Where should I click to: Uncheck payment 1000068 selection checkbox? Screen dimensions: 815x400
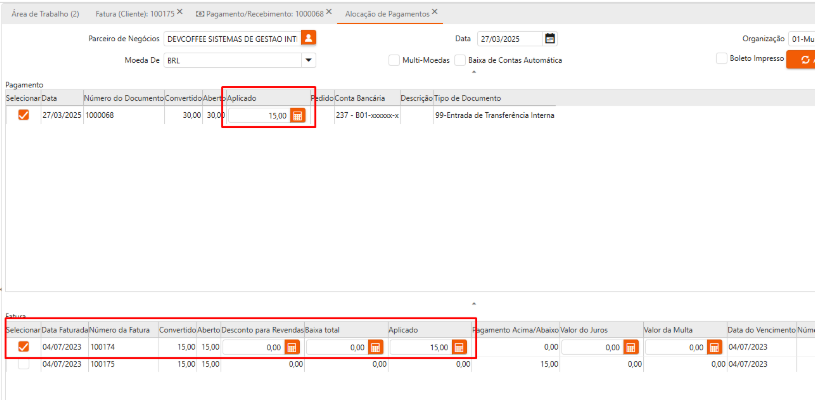click(x=24, y=115)
